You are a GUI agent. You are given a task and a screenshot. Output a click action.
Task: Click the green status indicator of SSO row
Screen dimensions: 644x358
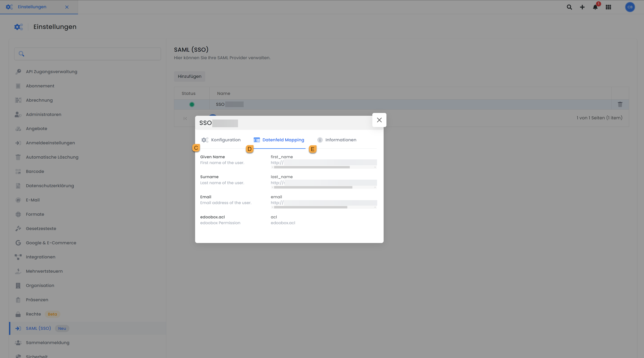click(192, 104)
